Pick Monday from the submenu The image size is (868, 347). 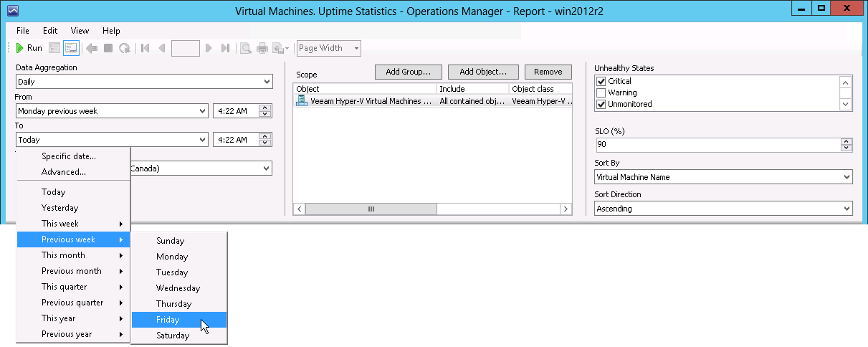(x=179, y=257)
